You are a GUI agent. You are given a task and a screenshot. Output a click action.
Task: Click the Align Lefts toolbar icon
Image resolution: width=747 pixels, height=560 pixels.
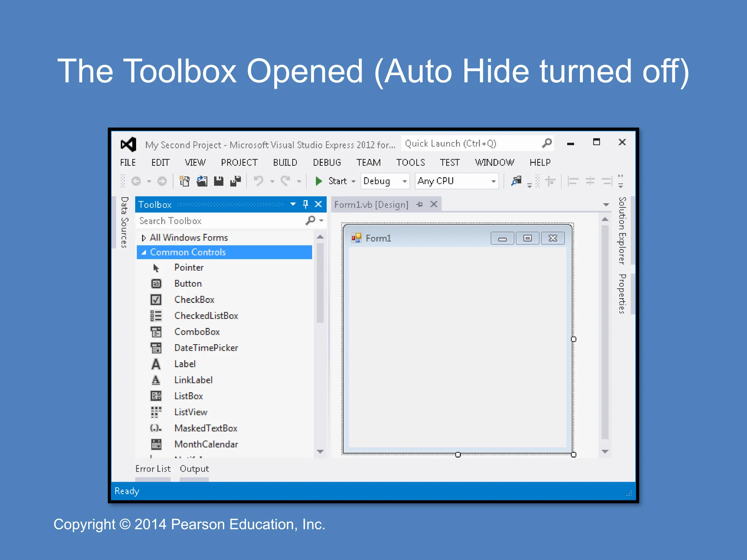point(573,181)
